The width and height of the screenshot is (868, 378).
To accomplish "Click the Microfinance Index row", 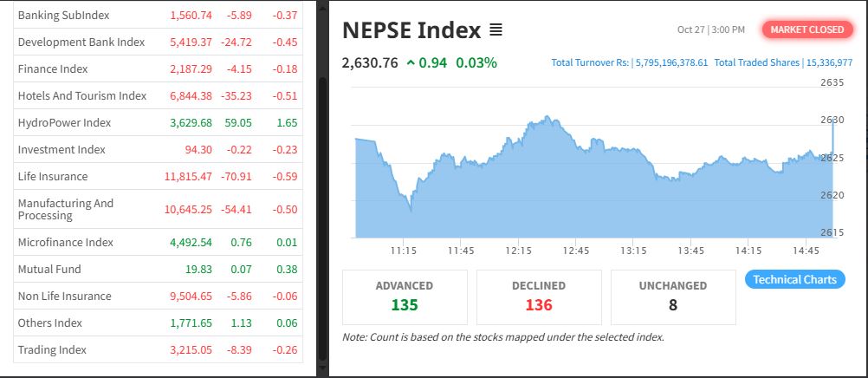I will coord(158,242).
